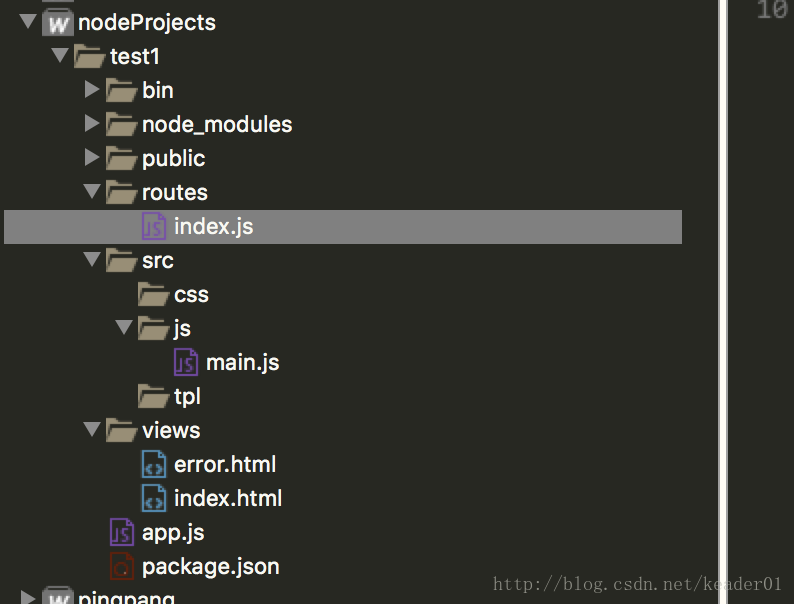
Task: Collapse the routes folder
Action: 92,191
